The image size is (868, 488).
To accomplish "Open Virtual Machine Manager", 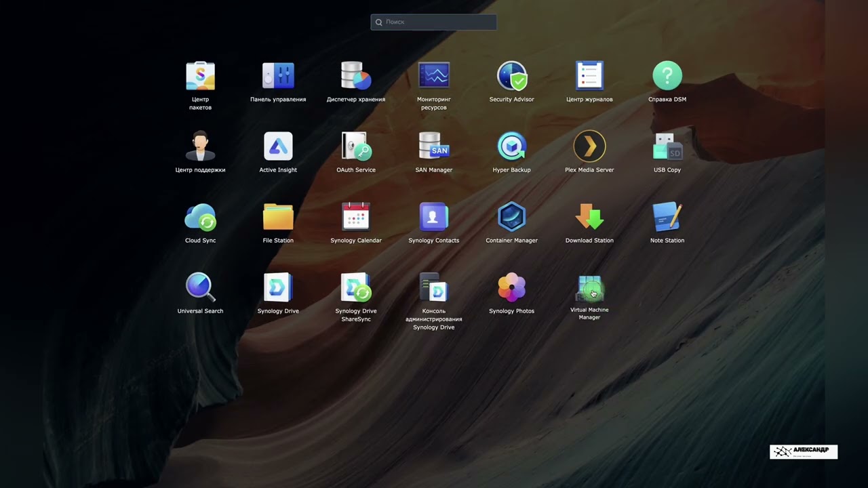I will coord(589,288).
